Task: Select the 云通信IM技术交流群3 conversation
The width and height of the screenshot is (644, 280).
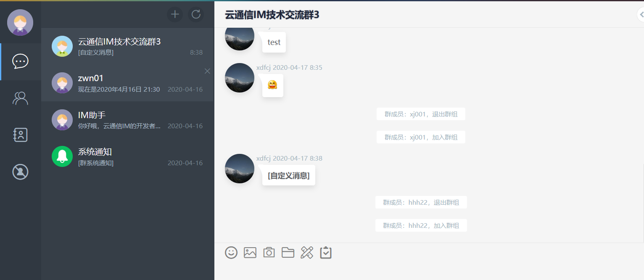Action: pyautogui.click(x=127, y=46)
